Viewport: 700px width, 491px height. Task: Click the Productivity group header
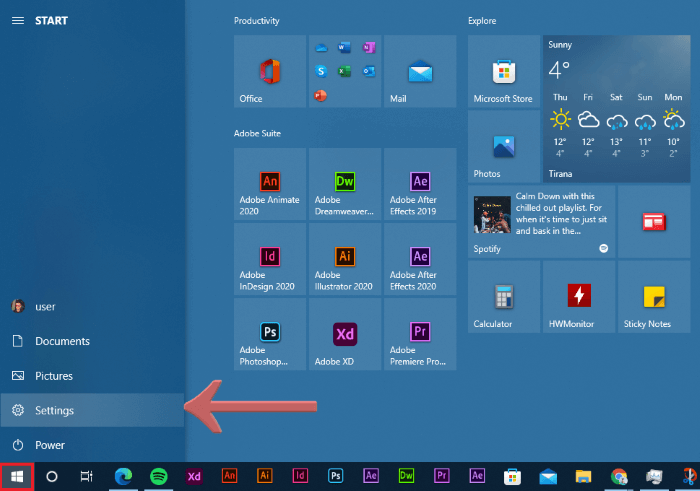pyautogui.click(x=257, y=21)
